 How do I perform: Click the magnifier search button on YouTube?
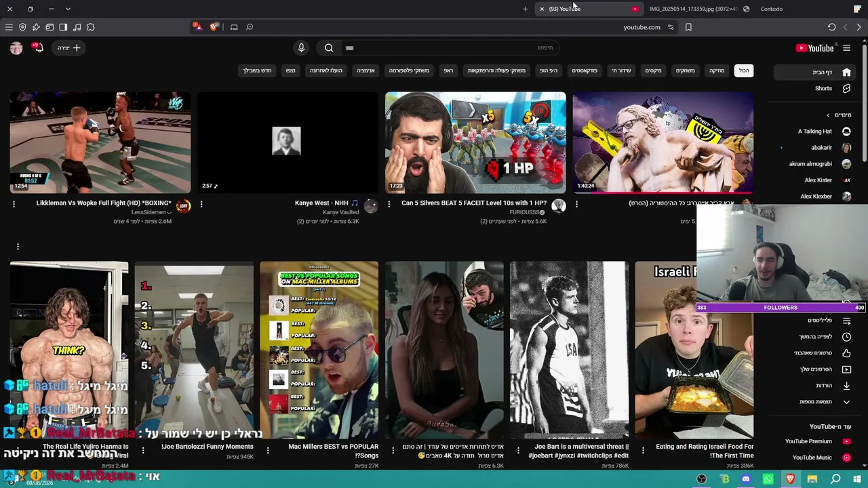(x=329, y=47)
